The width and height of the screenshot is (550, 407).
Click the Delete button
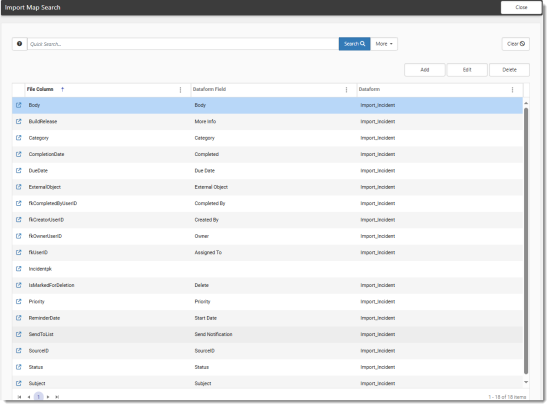pos(509,70)
